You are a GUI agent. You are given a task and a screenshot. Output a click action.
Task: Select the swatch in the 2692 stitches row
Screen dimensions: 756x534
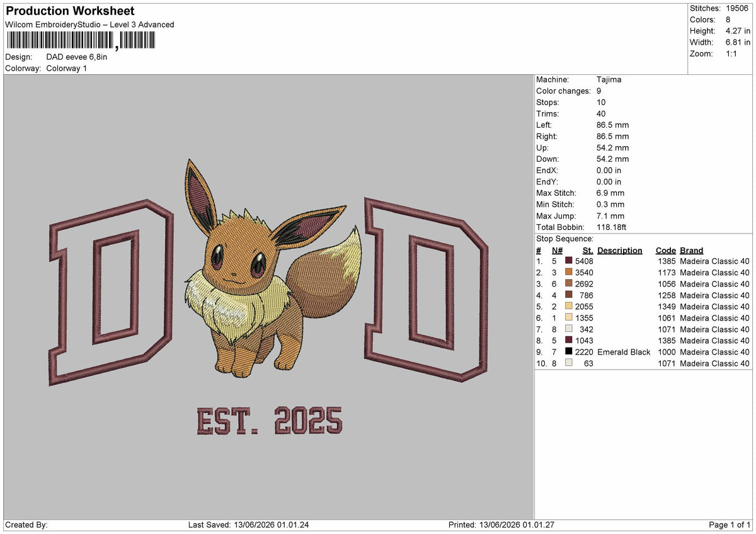pos(569,284)
